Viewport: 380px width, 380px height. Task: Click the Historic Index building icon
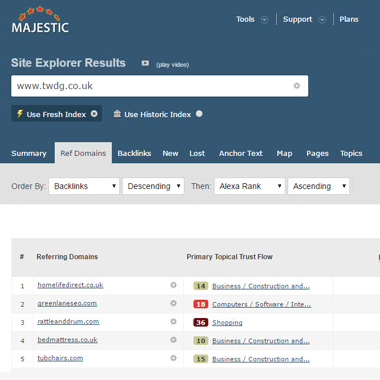117,114
